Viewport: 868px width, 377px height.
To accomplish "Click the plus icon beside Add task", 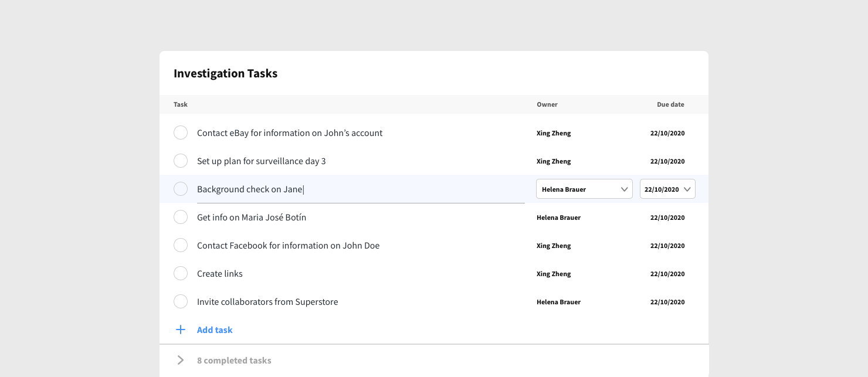I will point(181,330).
